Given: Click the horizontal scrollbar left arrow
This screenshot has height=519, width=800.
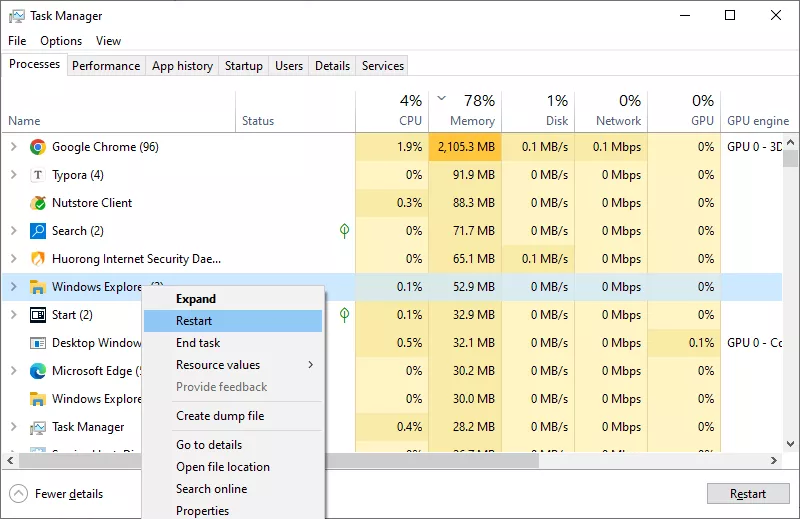Looking at the screenshot, I should [10, 461].
